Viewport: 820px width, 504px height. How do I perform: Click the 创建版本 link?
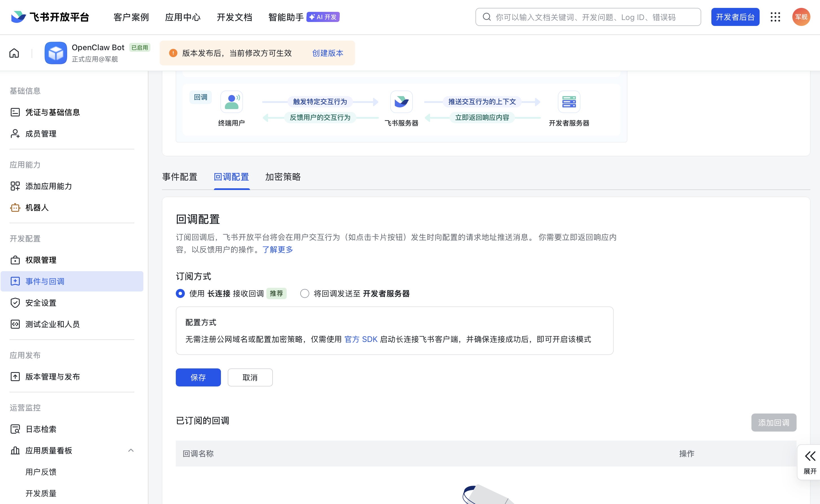[327, 53]
